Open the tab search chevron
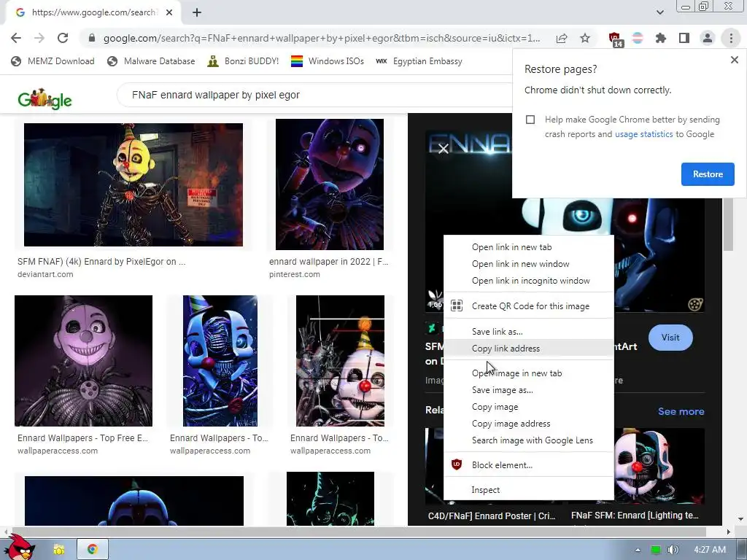This screenshot has width=747, height=560. [x=659, y=12]
